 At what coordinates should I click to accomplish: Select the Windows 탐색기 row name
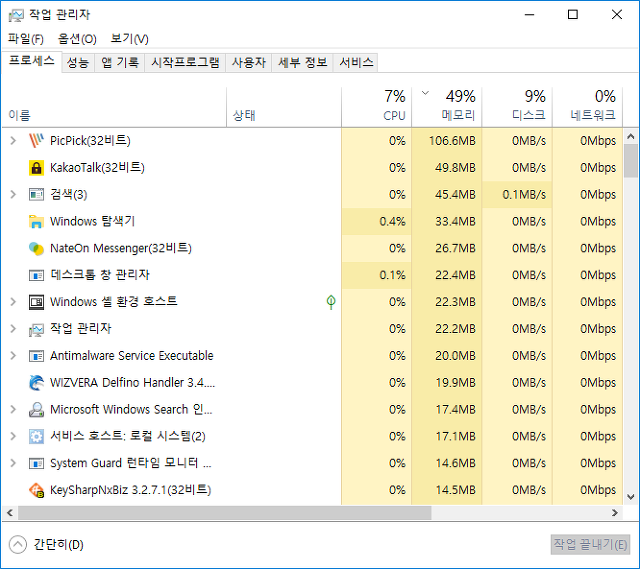tap(92, 222)
